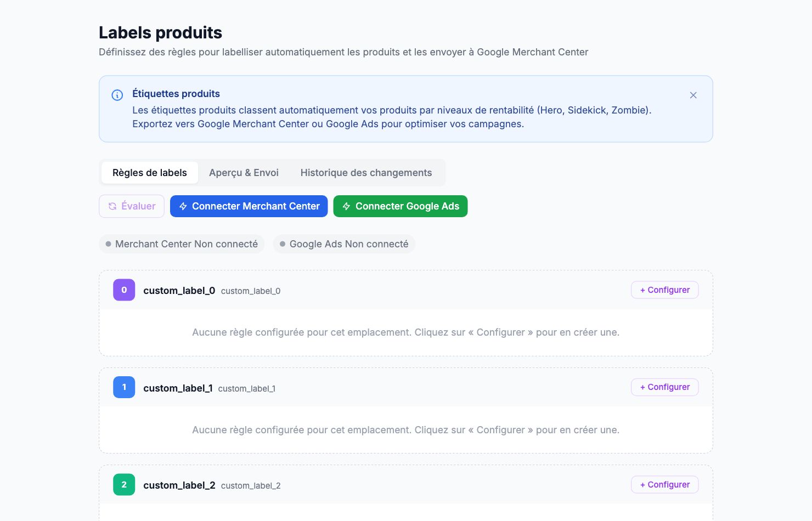Click the Merchant Center Non connecté status chip
Viewport: 812px width, 521px height.
[182, 244]
